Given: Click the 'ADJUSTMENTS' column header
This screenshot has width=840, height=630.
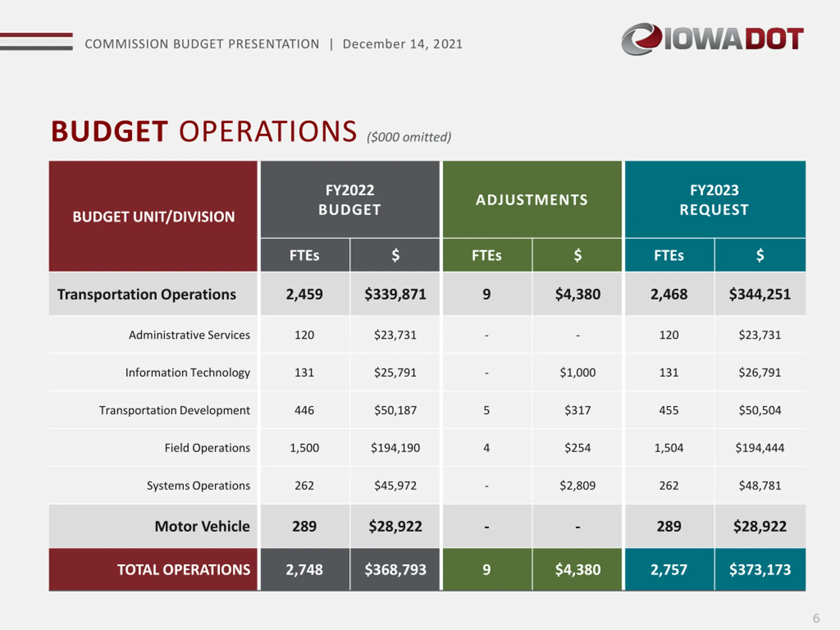Looking at the screenshot, I should point(532,200).
